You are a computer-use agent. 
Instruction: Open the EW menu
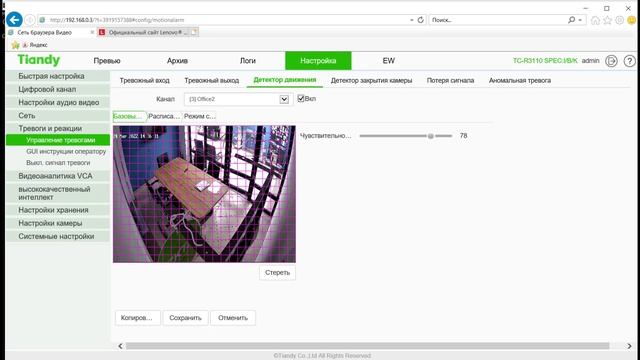point(389,61)
